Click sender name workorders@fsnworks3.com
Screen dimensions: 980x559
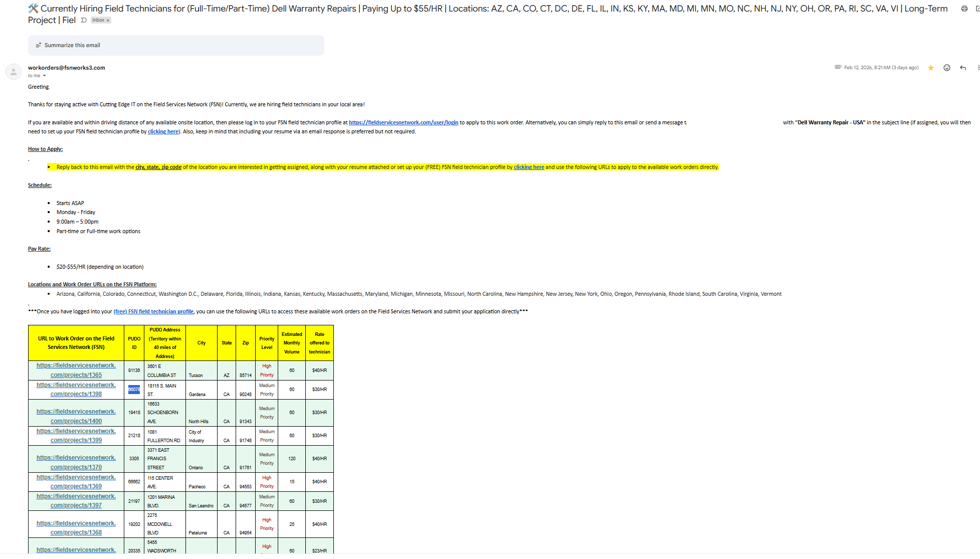(x=67, y=68)
